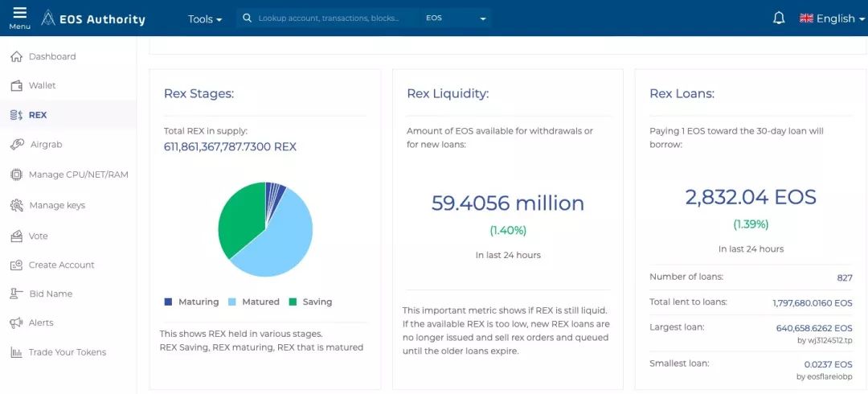This screenshot has width=868, height=394.
Task: Click the 0.0237 EOS smallest loan value
Action: click(x=828, y=364)
